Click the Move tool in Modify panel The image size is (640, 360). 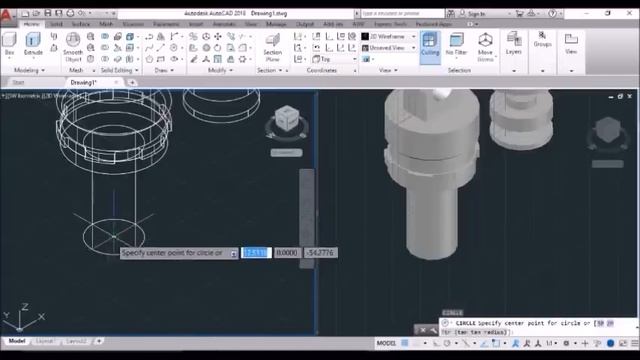pos(218,37)
